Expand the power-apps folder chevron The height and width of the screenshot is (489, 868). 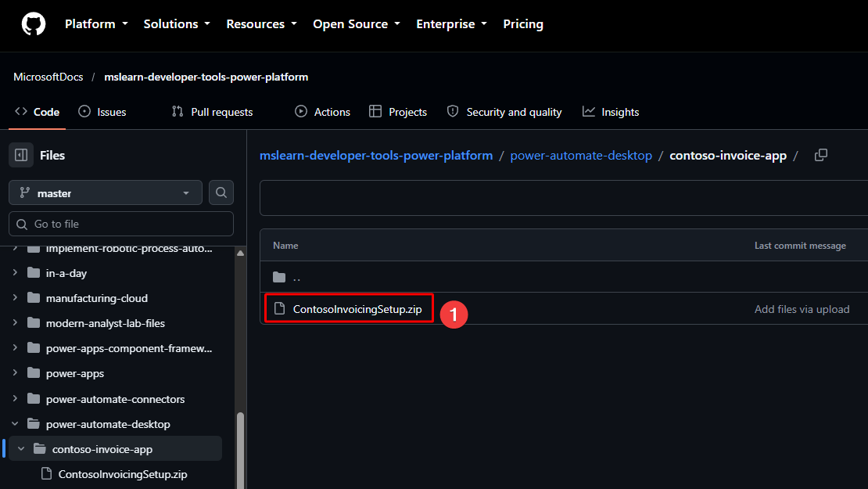tap(15, 373)
